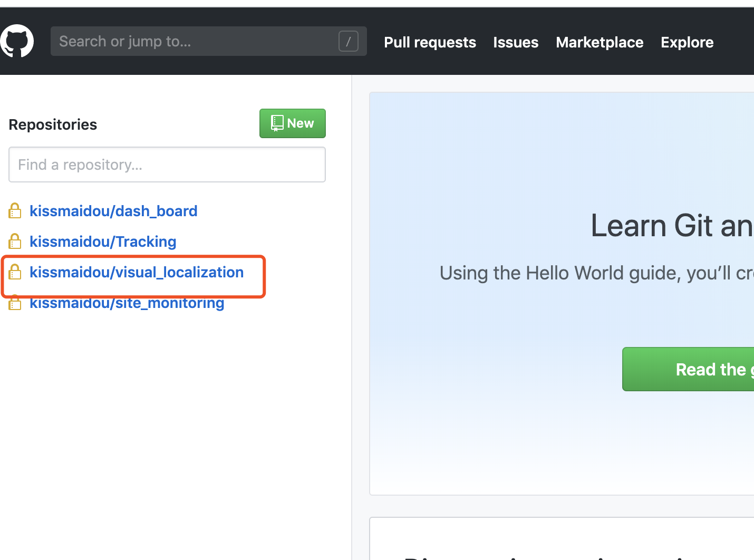
Task: Create a repository with the New button
Action: click(293, 123)
